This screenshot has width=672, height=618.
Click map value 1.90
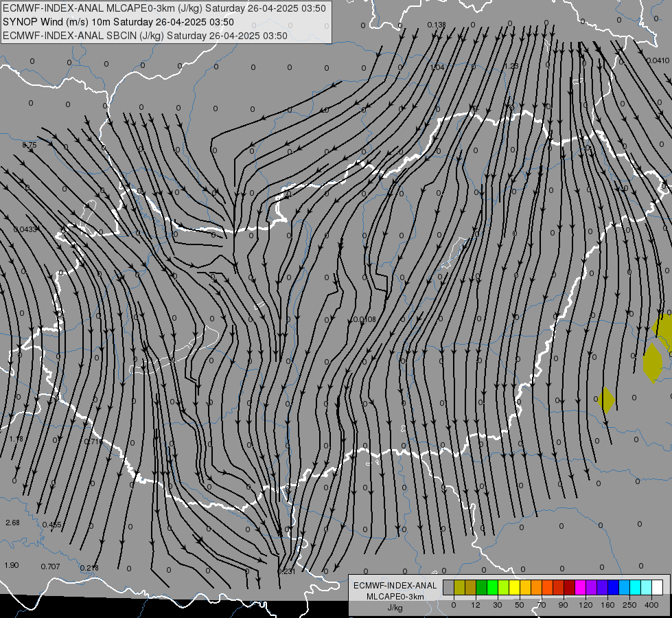click(12, 565)
